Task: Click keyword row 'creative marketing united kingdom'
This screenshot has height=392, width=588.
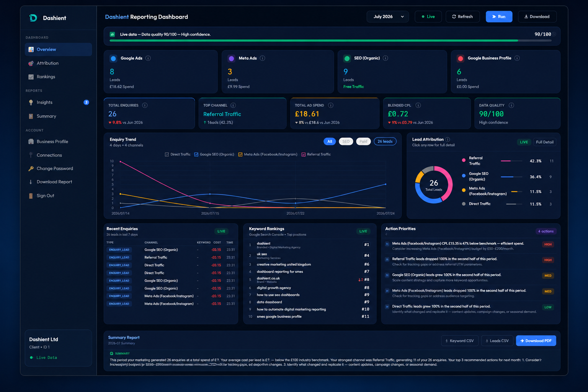Action: pyautogui.click(x=309, y=265)
